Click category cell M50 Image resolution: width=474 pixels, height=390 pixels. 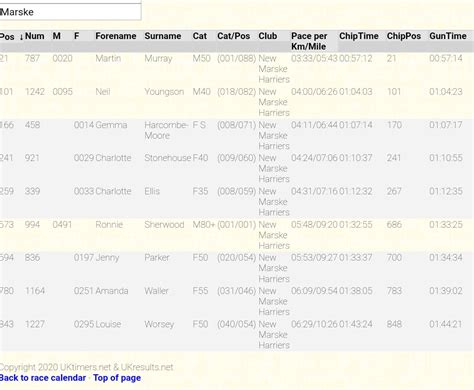tap(201, 58)
